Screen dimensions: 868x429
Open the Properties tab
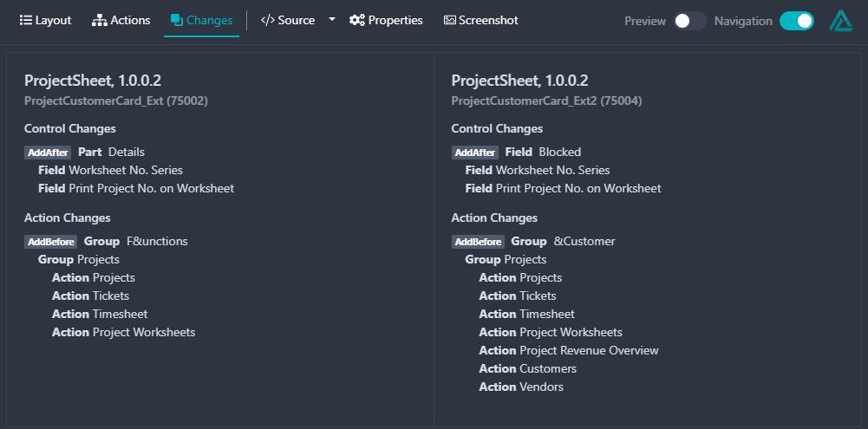386,21
